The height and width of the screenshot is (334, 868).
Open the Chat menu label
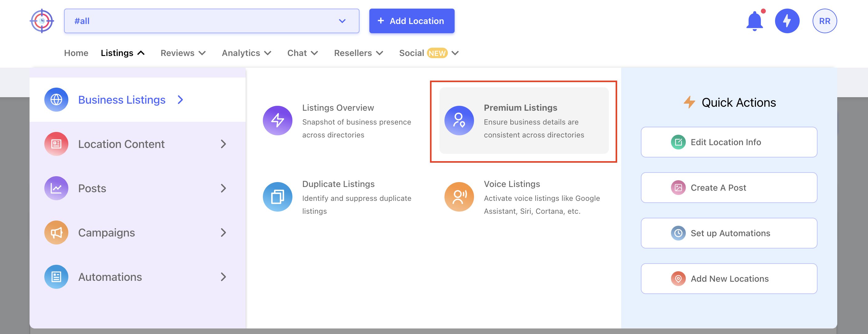[x=297, y=53]
